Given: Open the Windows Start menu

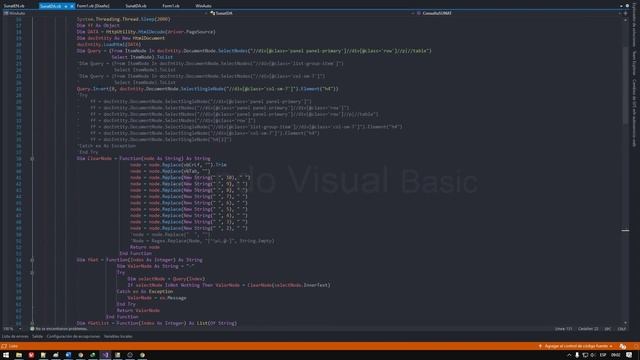Looking at the screenshot, I should click(x=6, y=355).
